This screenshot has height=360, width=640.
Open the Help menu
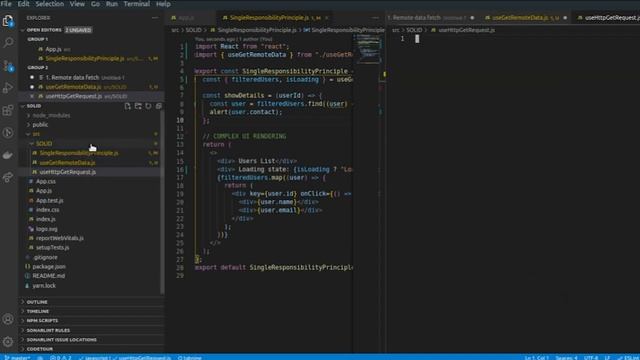163,4
